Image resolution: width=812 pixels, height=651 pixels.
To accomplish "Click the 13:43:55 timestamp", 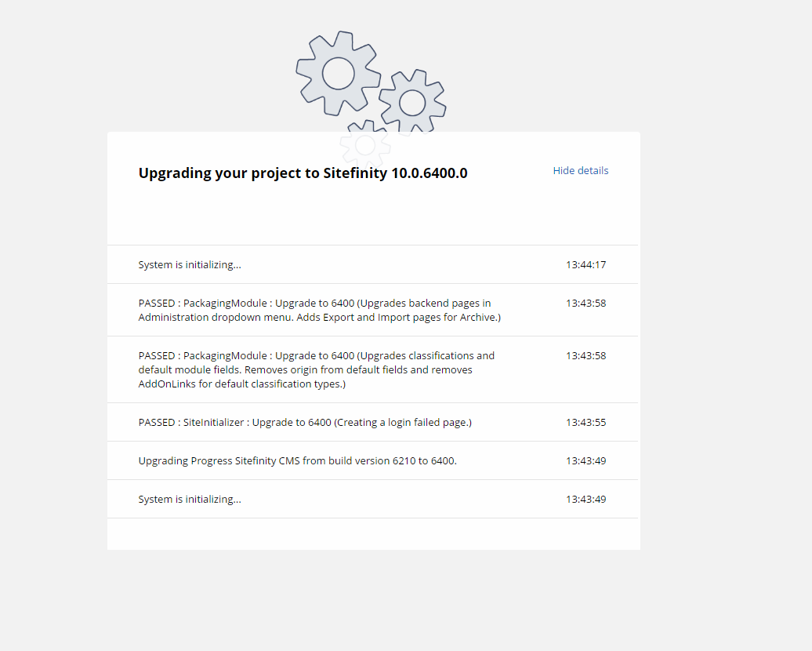I will [585, 423].
